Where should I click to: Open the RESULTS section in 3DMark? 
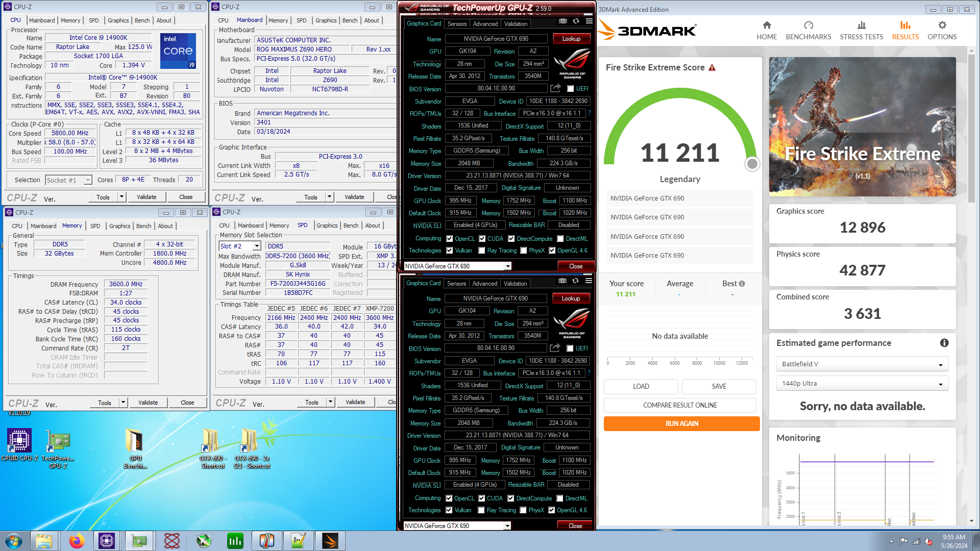[905, 31]
